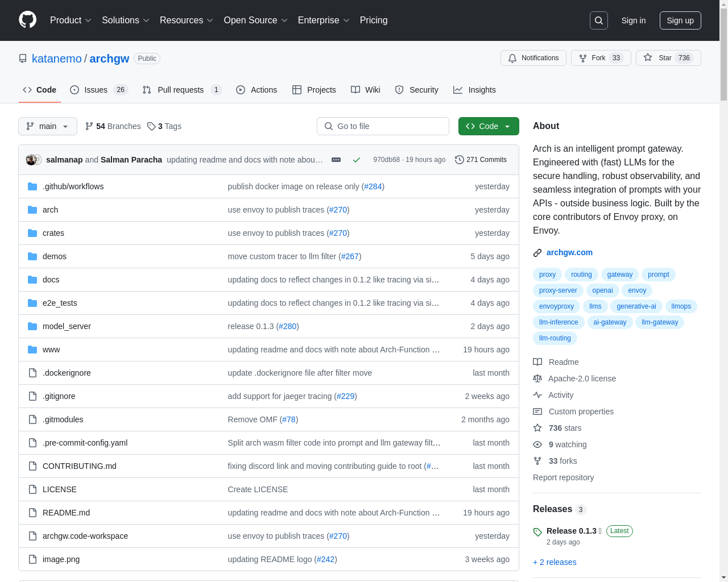Click the LICENSE file icon
Viewport: 728px width, 582px height.
32,489
